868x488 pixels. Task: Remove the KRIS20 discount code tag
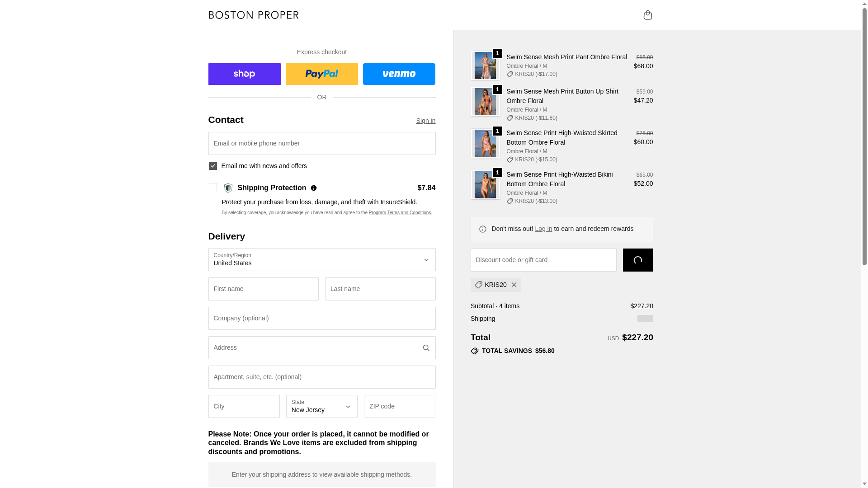pyautogui.click(x=514, y=285)
